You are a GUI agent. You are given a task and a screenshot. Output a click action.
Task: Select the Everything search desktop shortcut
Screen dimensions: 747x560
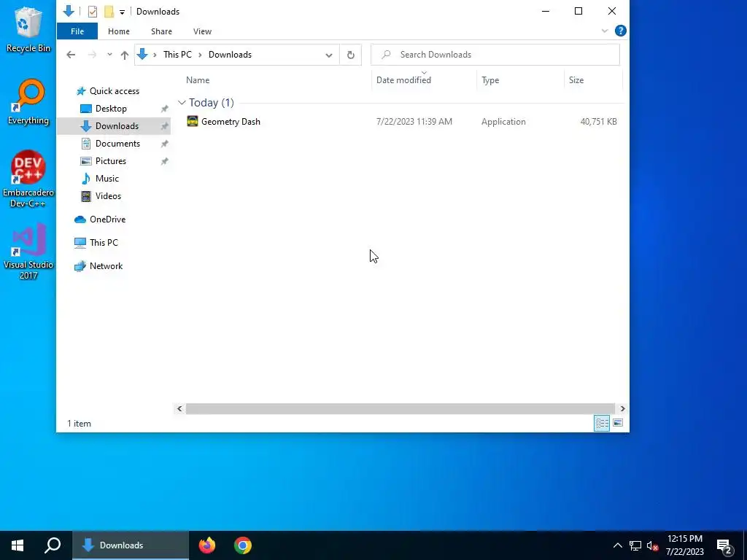pos(28,102)
